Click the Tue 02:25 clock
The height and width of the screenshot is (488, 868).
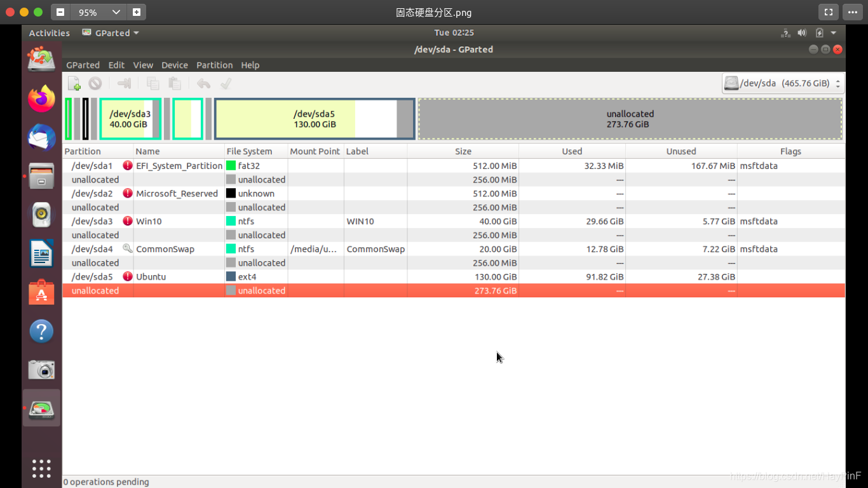tap(454, 32)
